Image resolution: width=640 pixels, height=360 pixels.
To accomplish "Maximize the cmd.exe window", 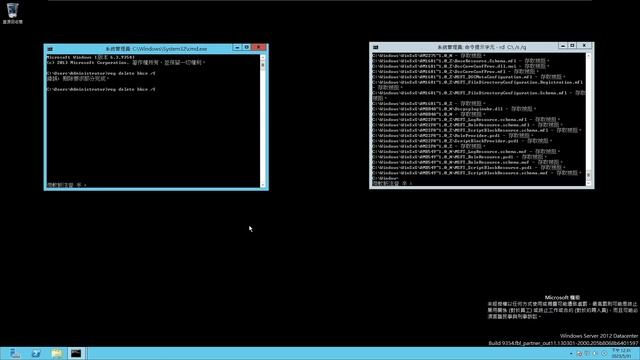I will pyautogui.click(x=247, y=48).
